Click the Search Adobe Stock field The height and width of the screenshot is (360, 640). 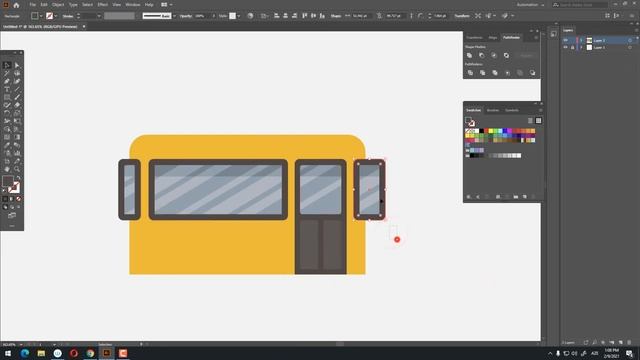tap(580, 5)
